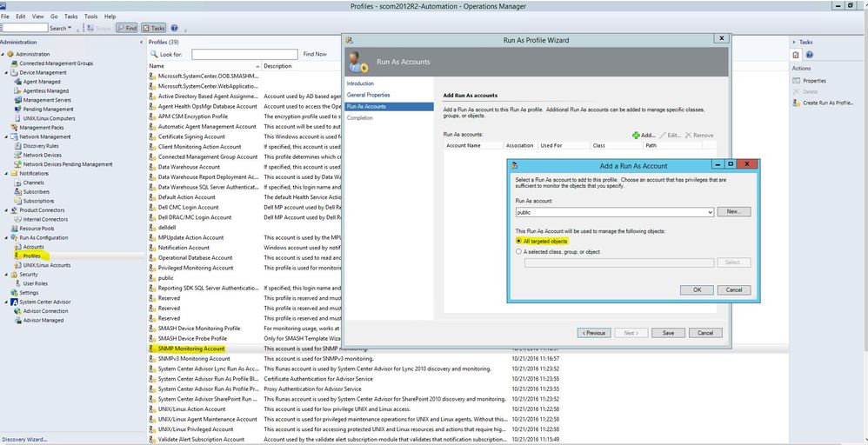Click the Find toolbar button

click(127, 28)
